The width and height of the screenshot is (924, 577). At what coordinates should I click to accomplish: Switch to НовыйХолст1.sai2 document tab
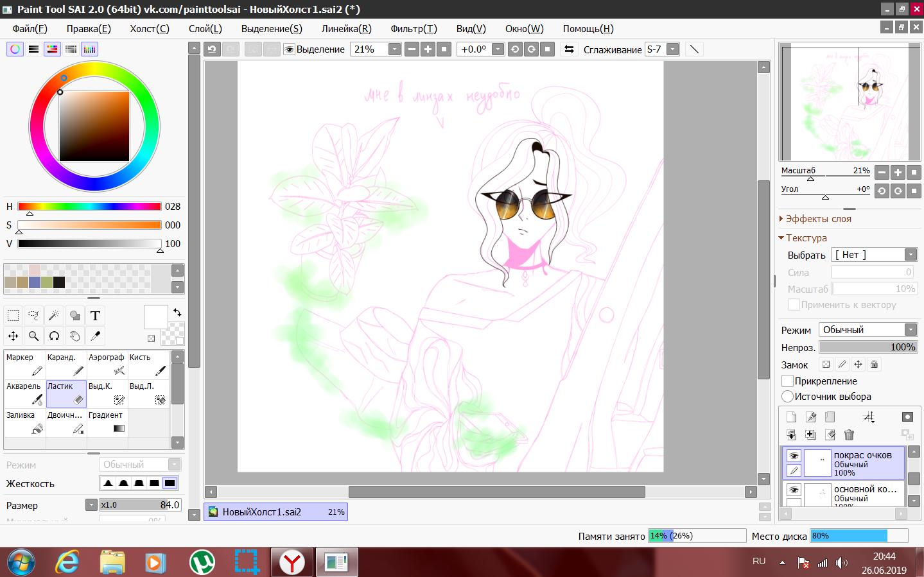pos(276,512)
